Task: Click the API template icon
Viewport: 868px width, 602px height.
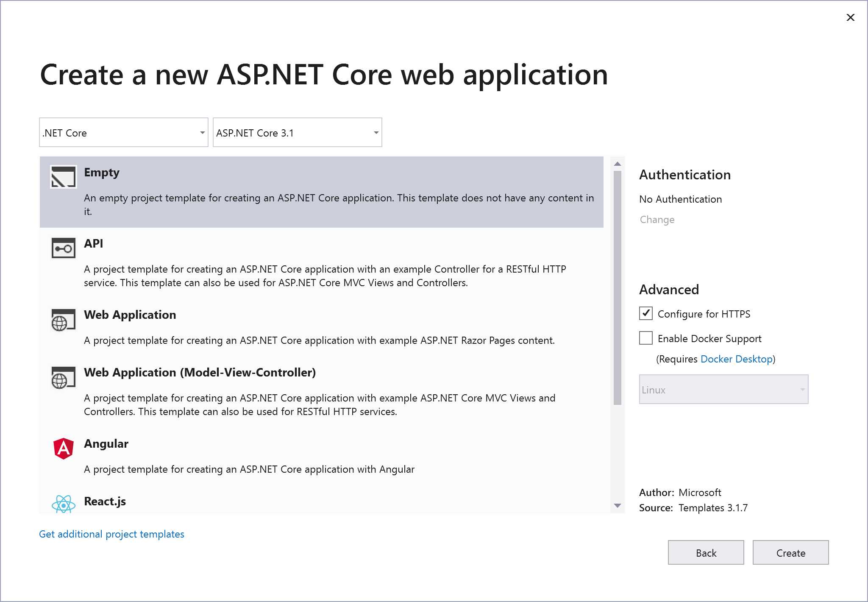Action: 63,248
